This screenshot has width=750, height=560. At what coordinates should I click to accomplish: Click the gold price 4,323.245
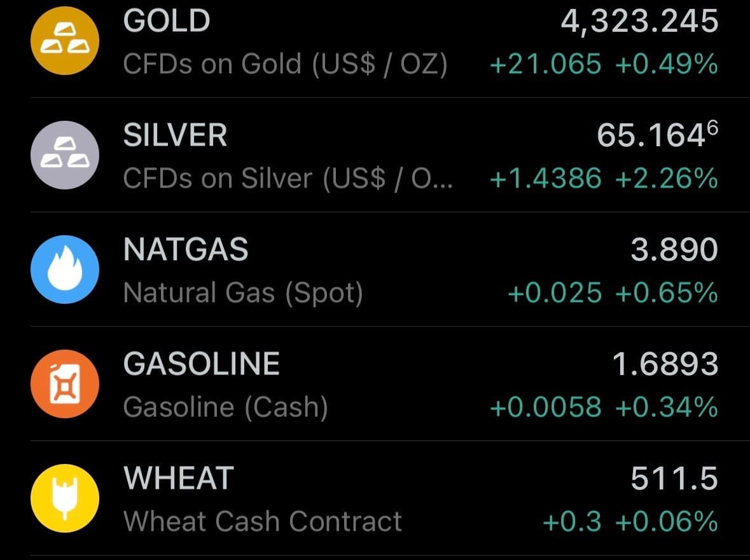pos(639,22)
